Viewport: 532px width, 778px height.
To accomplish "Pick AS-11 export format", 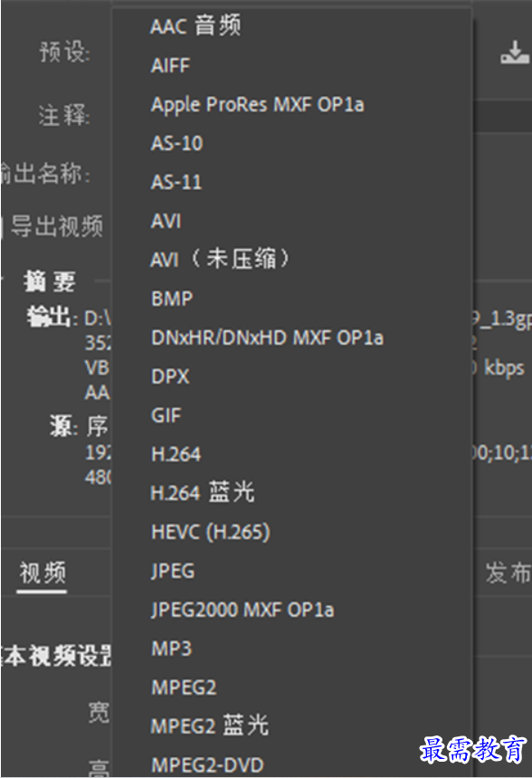I will click(x=176, y=182).
